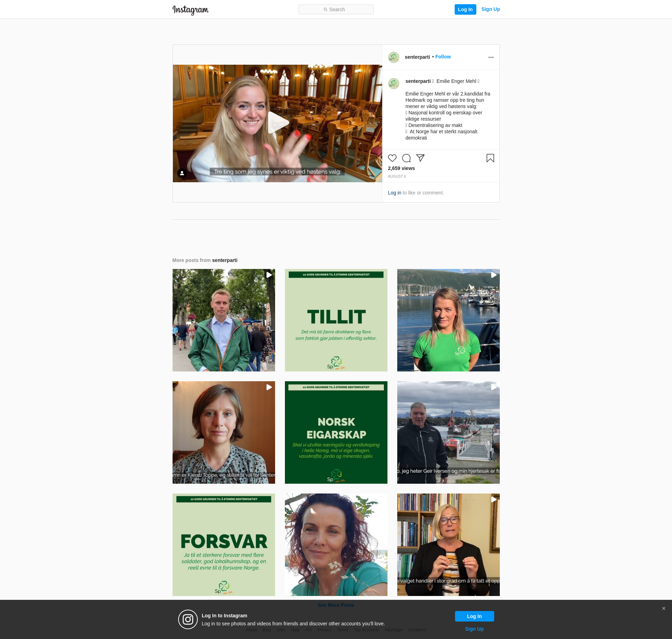The height and width of the screenshot is (639, 672).
Task: Open senterparti username in post header
Action: (417, 57)
